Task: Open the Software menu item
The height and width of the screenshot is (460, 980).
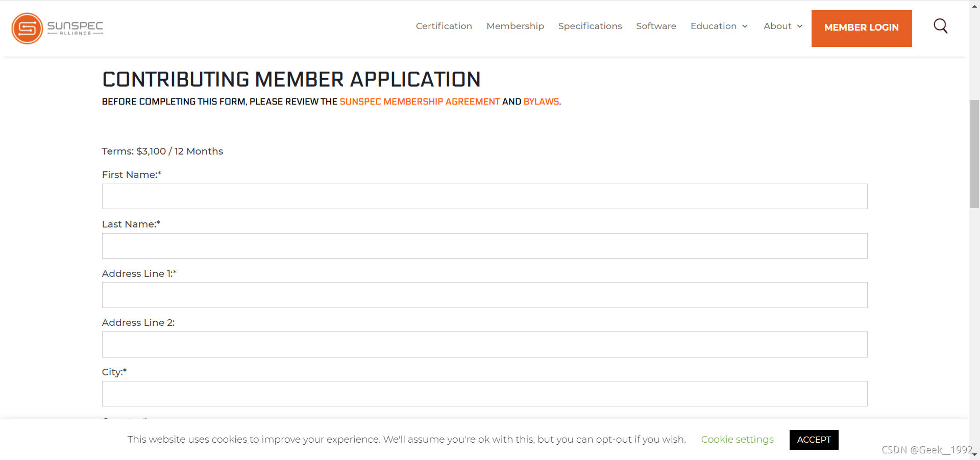Action: [x=656, y=26]
